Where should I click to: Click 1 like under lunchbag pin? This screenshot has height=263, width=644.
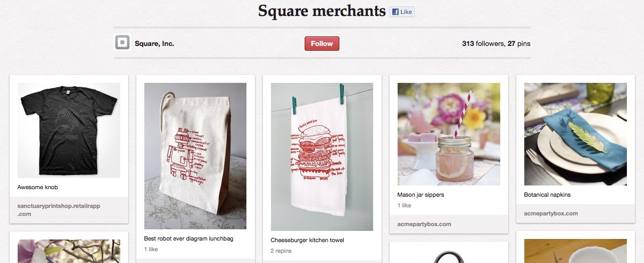[x=151, y=249]
